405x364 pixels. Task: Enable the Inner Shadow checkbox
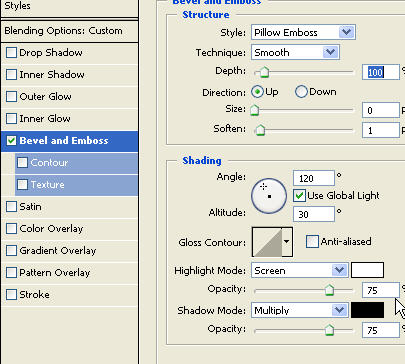click(11, 75)
